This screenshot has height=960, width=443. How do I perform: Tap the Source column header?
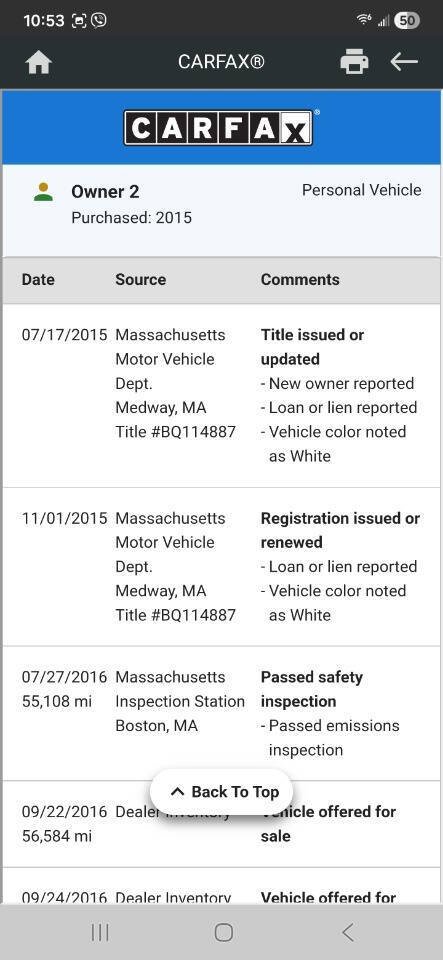pyautogui.click(x=141, y=280)
